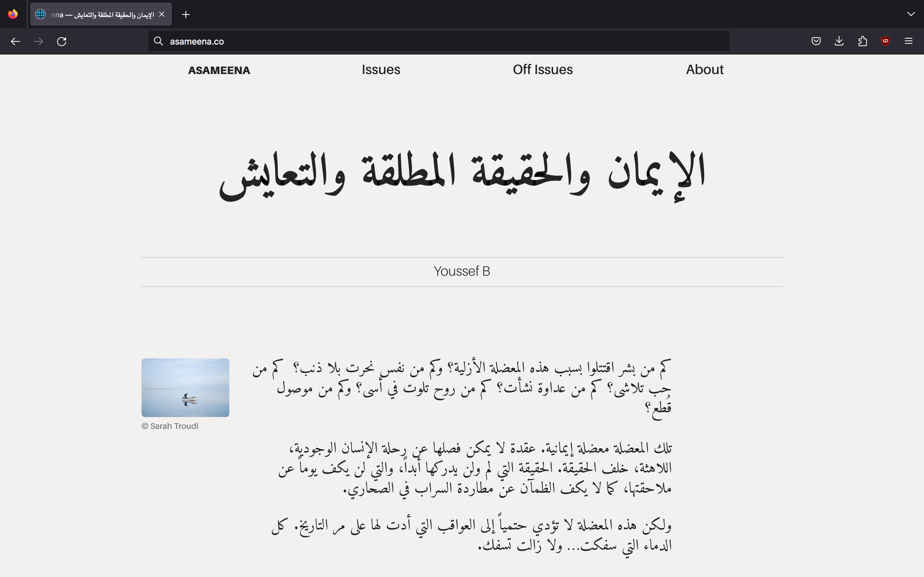Open the Issues menu item
924x577 pixels.
click(x=381, y=70)
